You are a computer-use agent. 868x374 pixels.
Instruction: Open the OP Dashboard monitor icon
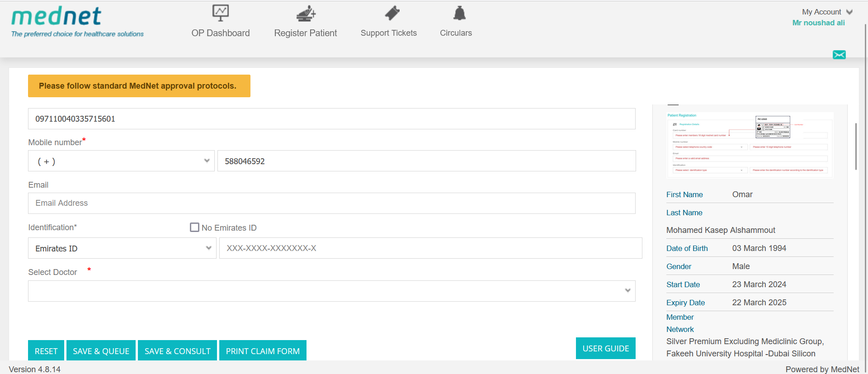(221, 13)
